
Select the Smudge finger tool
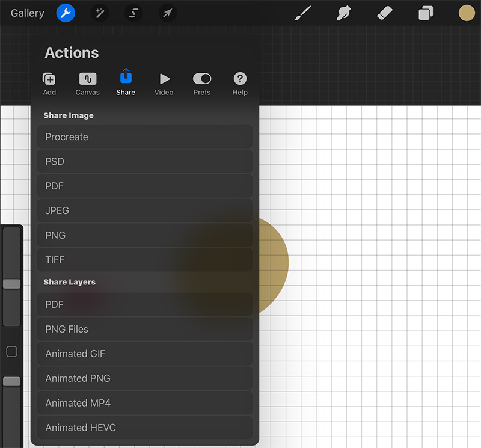point(343,13)
